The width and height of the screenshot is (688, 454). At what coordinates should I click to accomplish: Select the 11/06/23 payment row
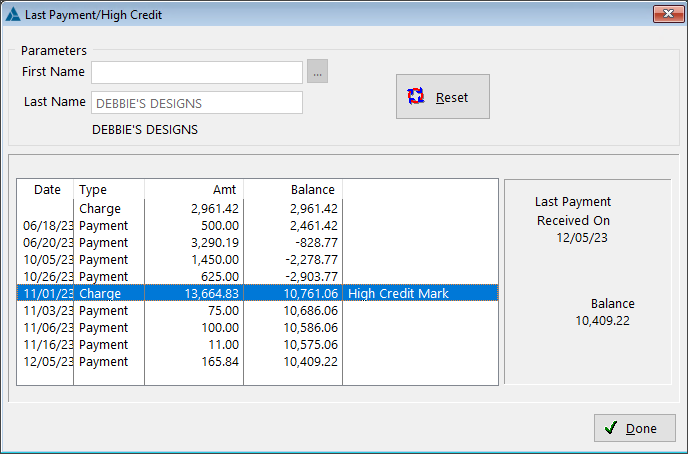[x=257, y=328]
